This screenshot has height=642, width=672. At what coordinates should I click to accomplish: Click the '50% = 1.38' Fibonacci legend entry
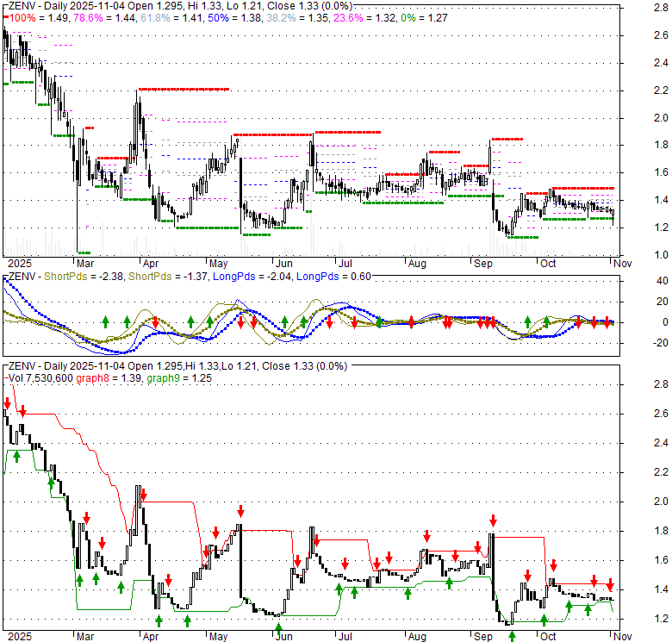(234, 18)
